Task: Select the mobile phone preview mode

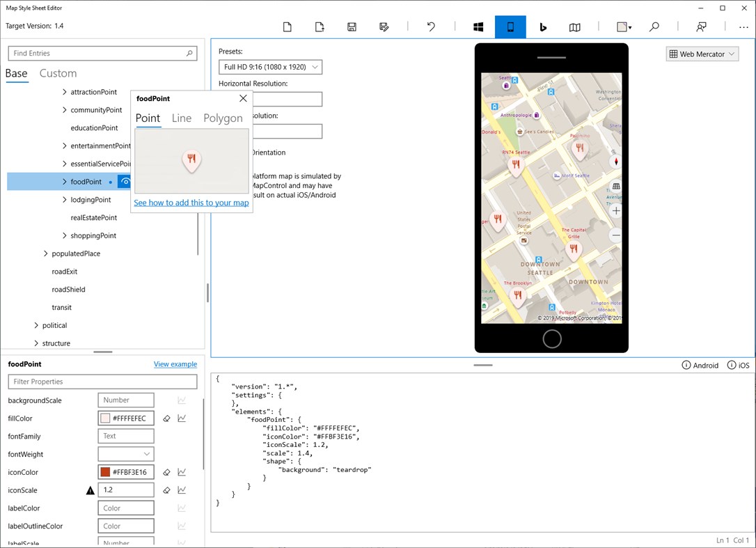Action: [510, 27]
